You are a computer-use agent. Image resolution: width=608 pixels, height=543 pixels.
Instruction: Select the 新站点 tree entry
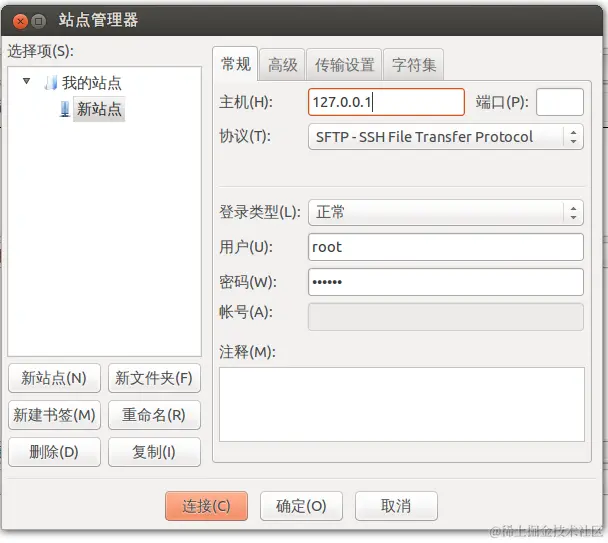pos(99,109)
